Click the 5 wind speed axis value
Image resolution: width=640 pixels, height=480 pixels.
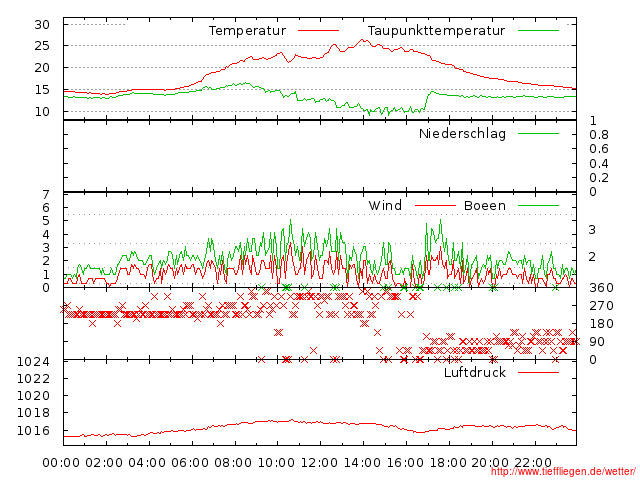[46, 221]
